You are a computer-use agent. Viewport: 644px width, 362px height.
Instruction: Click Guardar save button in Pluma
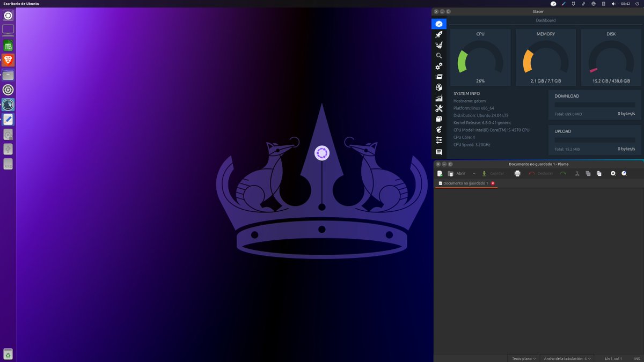[x=493, y=173]
